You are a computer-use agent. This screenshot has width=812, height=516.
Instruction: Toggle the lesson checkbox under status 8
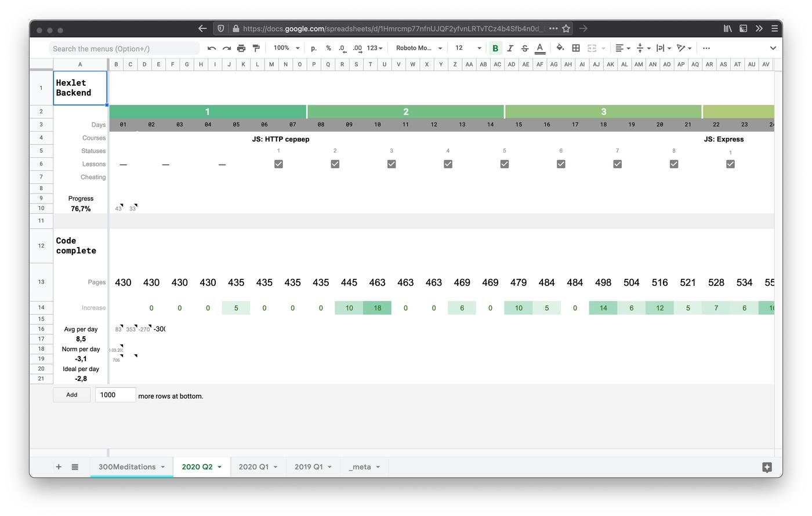pos(674,164)
